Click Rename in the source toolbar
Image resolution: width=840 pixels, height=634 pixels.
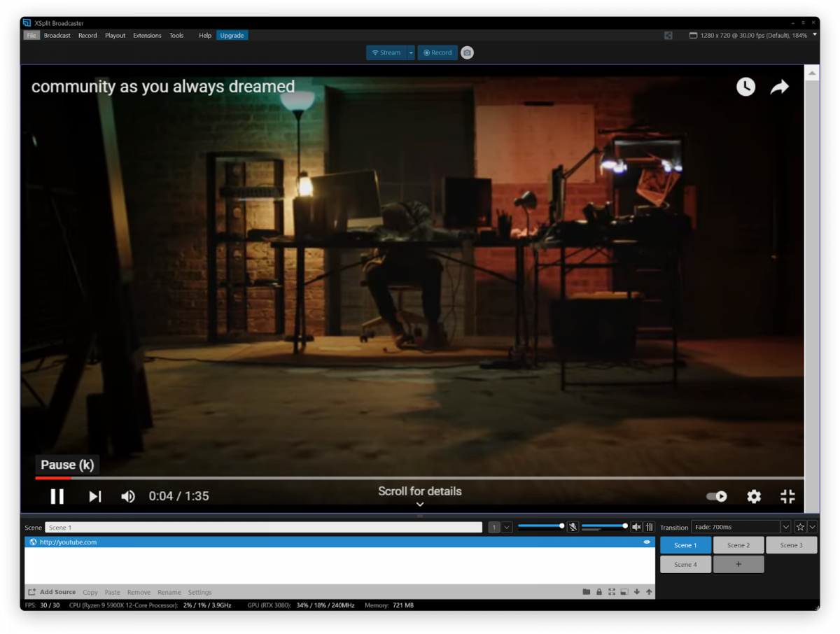pos(169,592)
